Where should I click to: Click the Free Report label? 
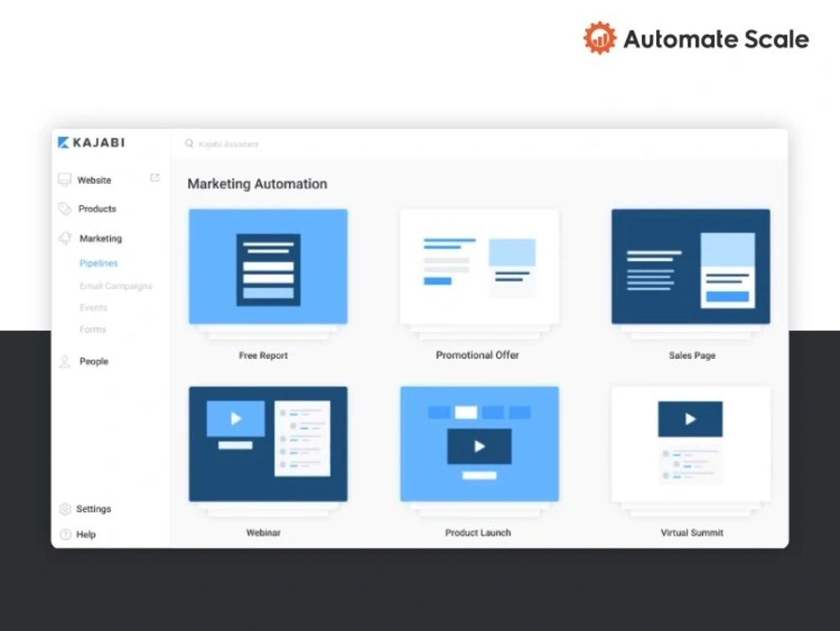(263, 355)
